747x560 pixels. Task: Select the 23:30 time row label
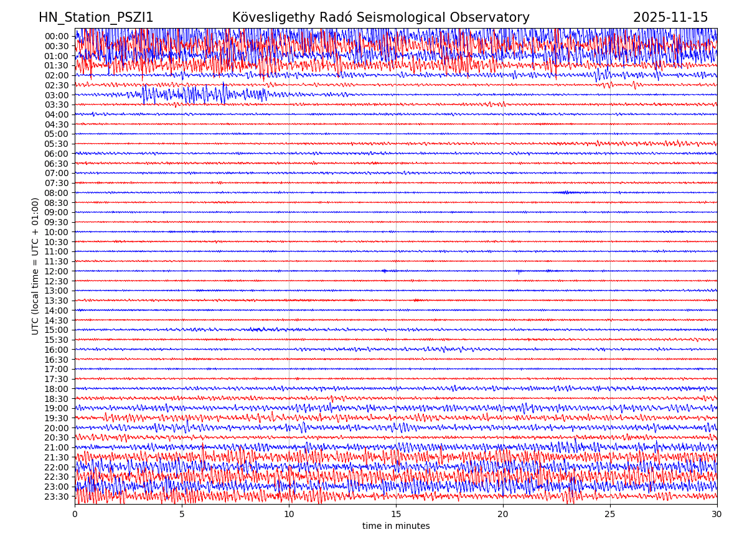(56, 497)
